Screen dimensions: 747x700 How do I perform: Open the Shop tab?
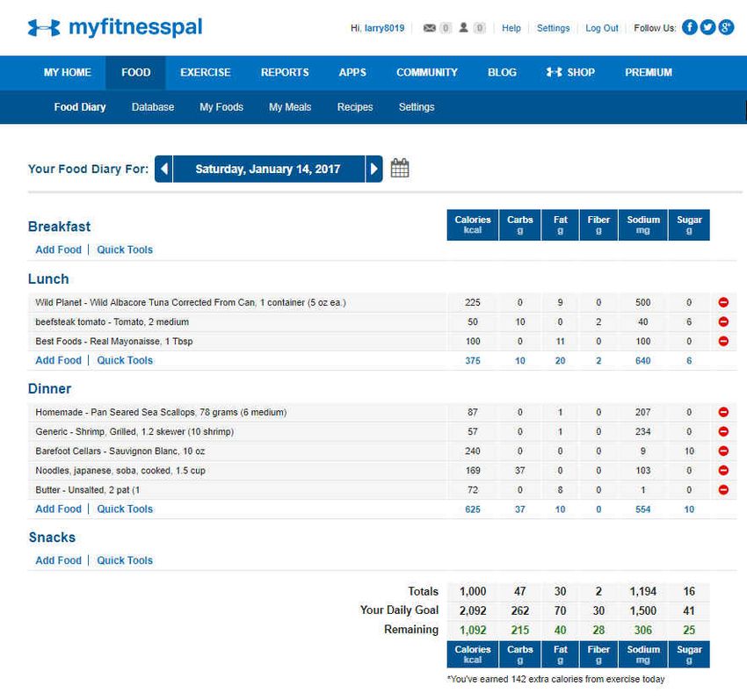tap(570, 73)
